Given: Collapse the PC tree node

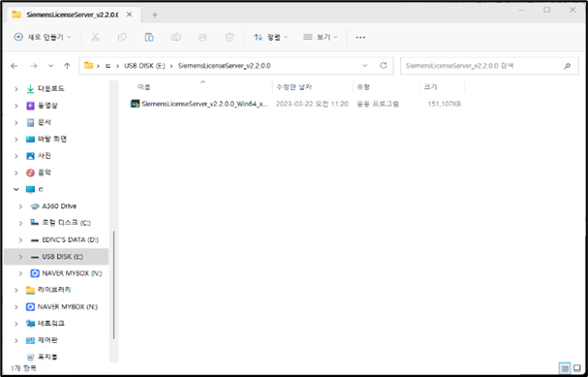Looking at the screenshot, I should (16, 189).
